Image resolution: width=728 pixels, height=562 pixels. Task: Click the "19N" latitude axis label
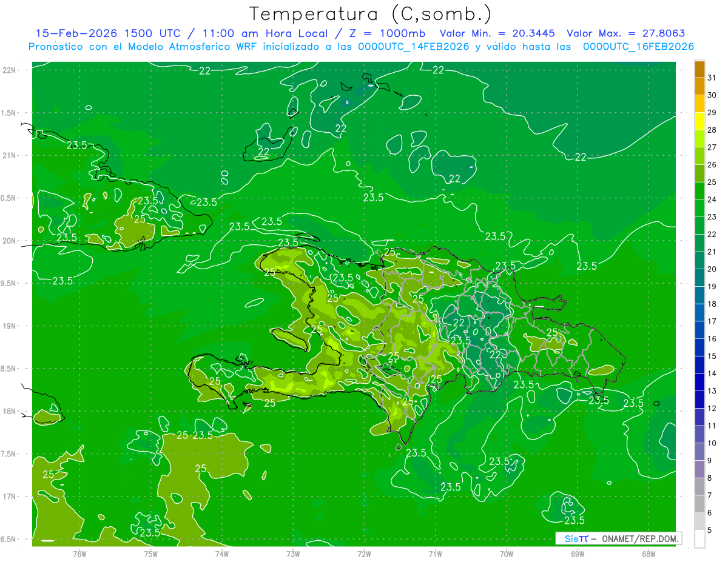click(10, 326)
